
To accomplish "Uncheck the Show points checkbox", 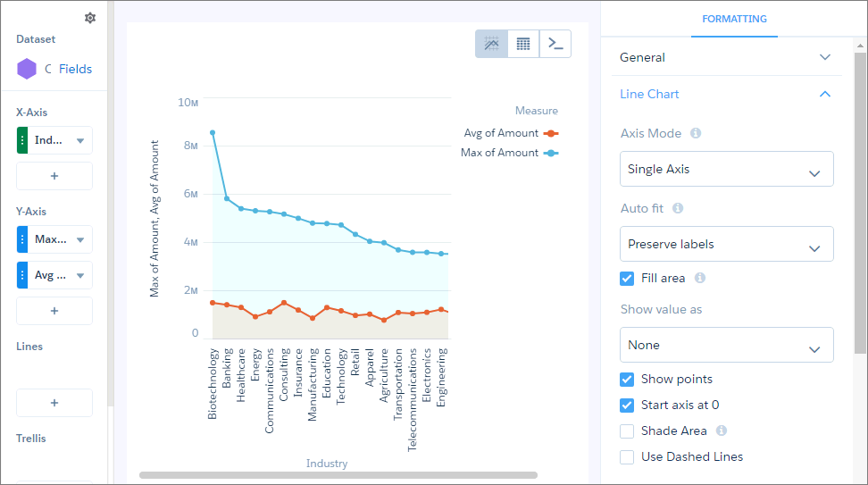I will tap(627, 380).
